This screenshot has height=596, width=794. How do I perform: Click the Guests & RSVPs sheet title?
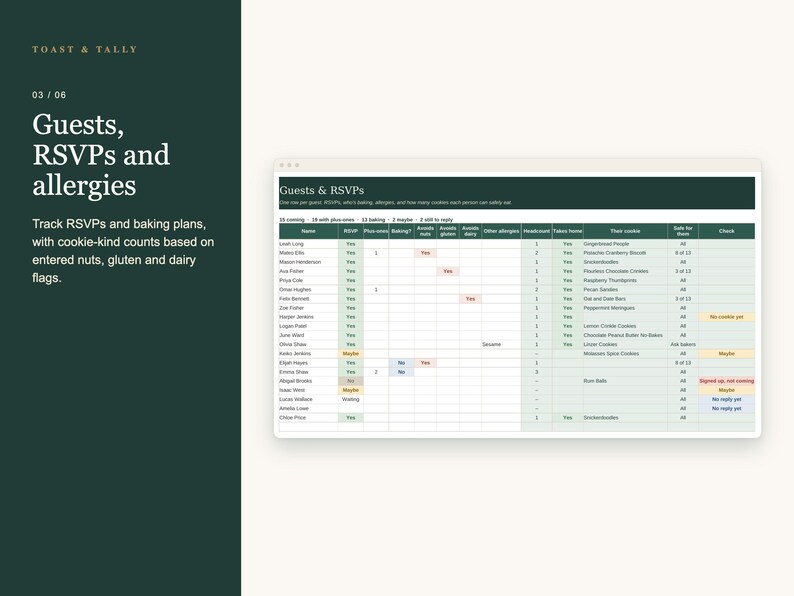pyautogui.click(x=322, y=190)
